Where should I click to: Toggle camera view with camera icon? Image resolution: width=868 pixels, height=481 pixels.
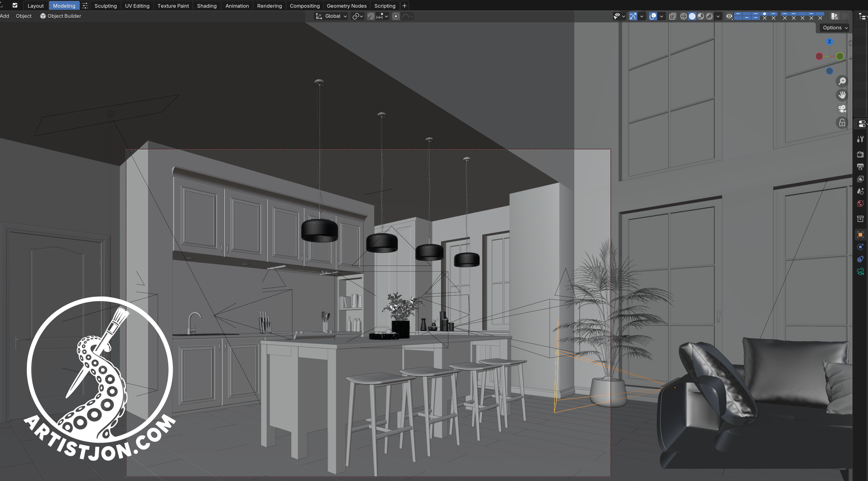tap(842, 109)
